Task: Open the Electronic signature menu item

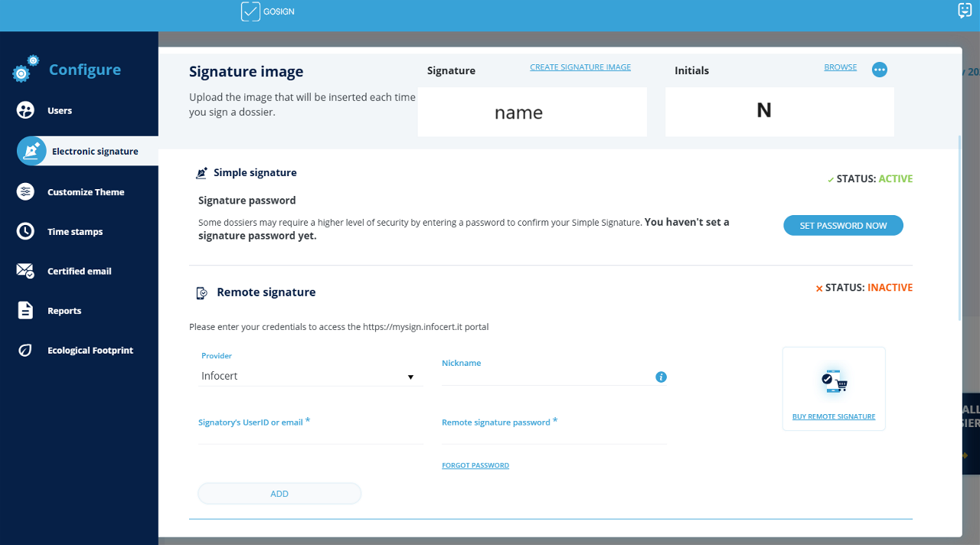Action: coord(95,152)
